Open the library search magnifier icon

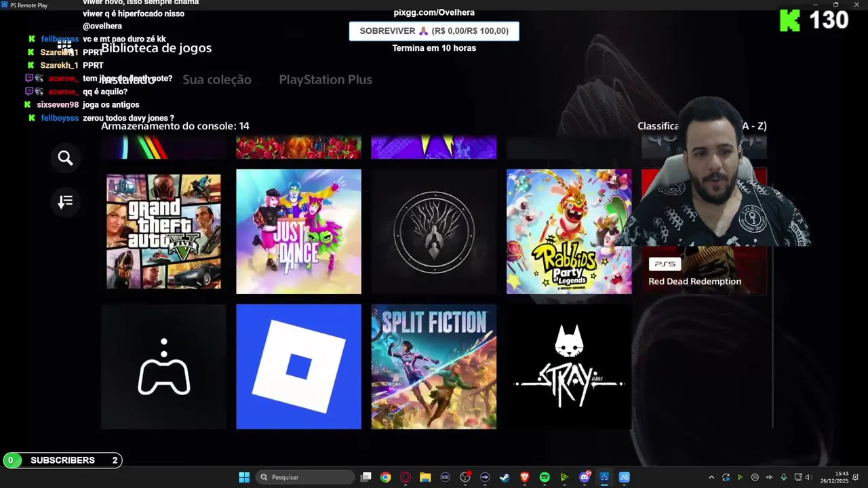[x=65, y=158]
